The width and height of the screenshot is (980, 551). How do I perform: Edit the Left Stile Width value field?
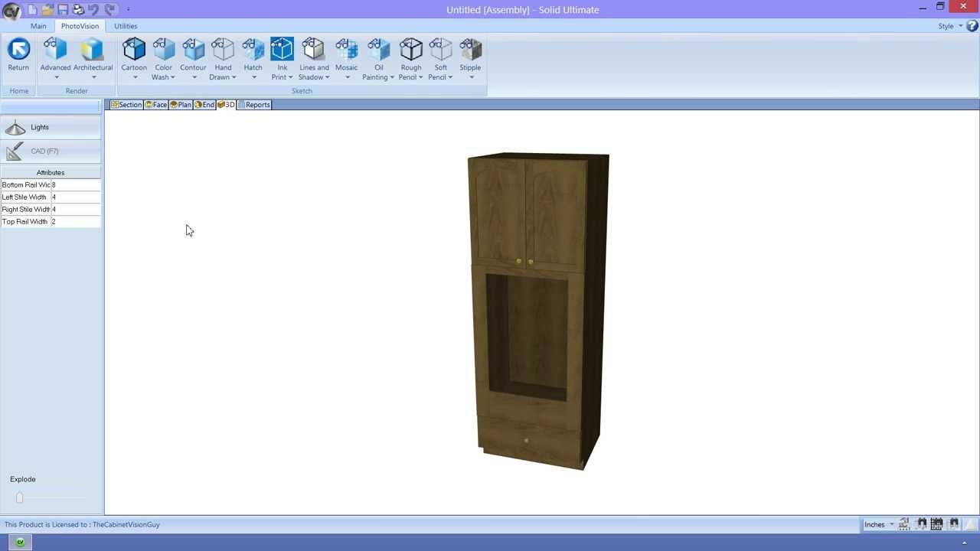(76, 197)
